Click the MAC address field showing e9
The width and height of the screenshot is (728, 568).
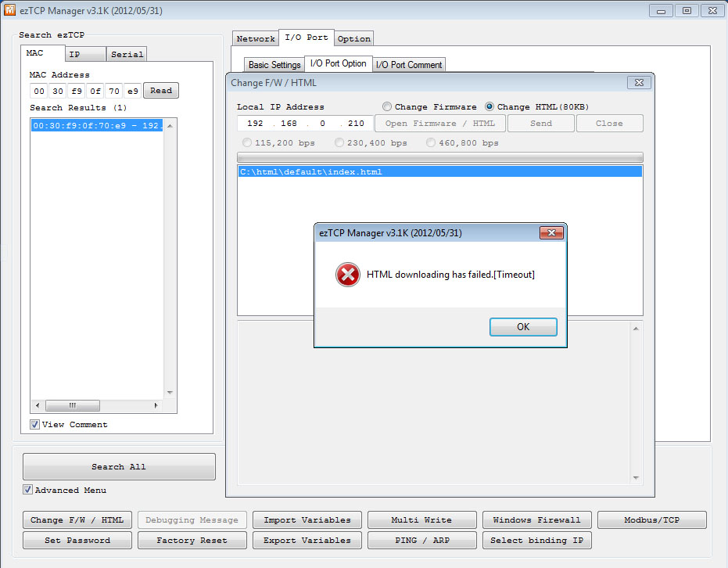pyautogui.click(x=133, y=91)
